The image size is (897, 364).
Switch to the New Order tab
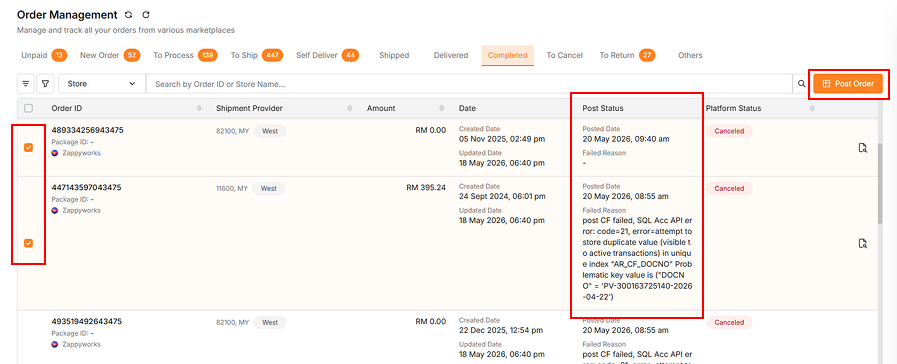pos(110,55)
